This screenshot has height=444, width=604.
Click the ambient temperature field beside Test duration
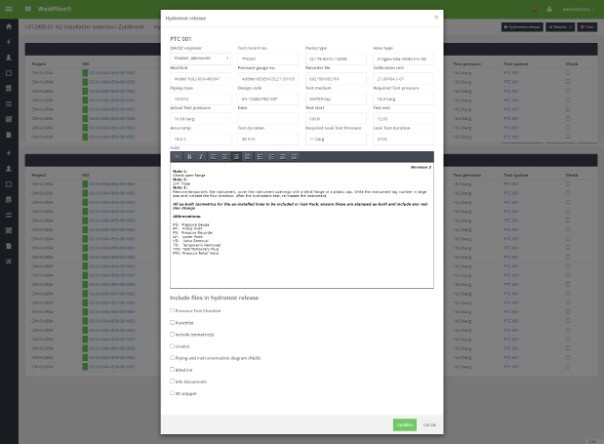click(x=200, y=139)
